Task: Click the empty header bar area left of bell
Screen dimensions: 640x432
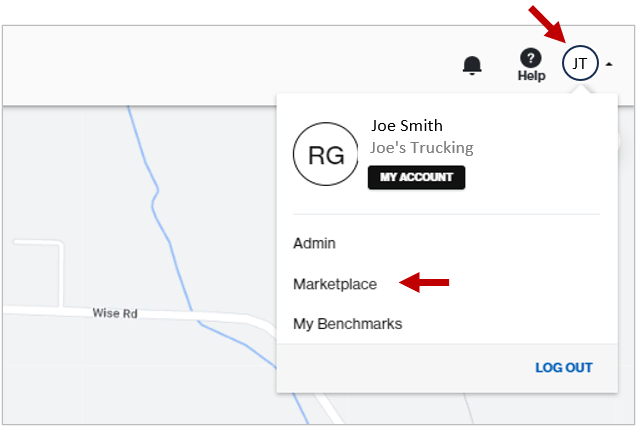Action: pos(229,65)
